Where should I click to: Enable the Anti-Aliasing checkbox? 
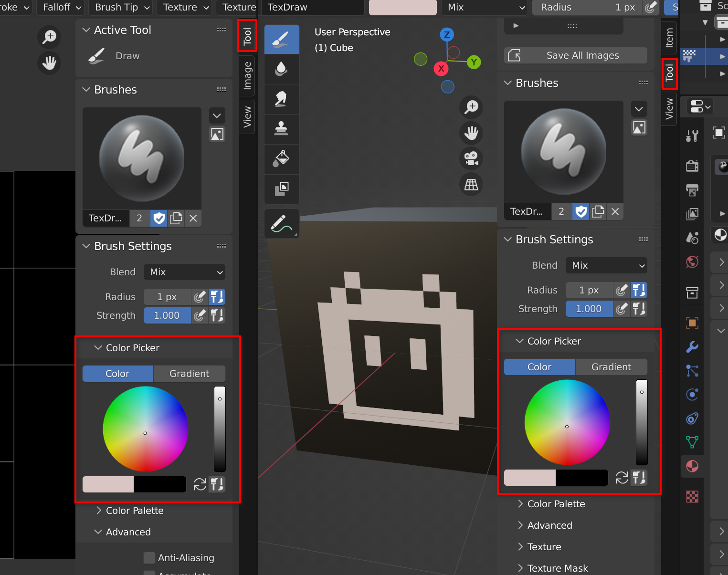click(x=149, y=558)
